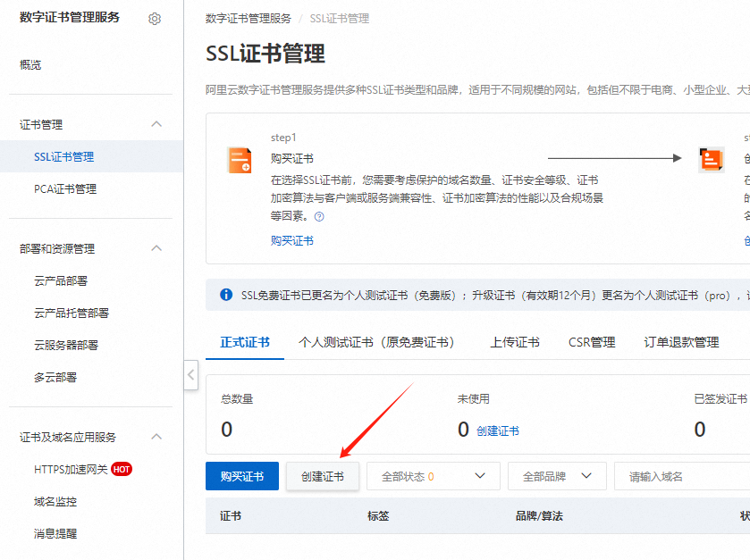Focus the 请输入域名 search field
Viewport: 750px width, 560px height.
pos(682,476)
